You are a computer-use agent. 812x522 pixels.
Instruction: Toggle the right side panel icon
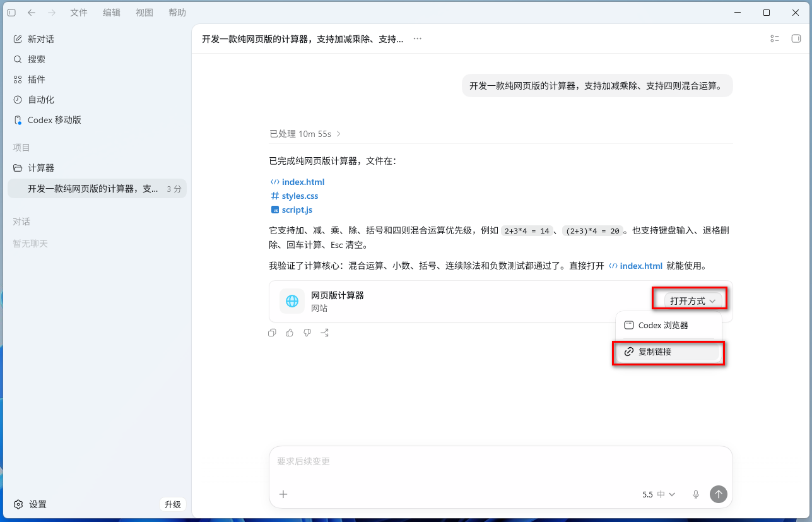796,39
